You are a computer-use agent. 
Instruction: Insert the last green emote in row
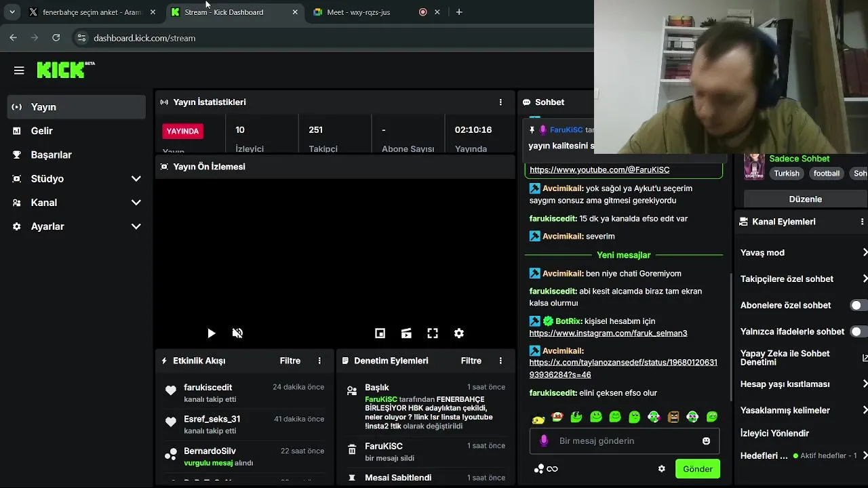pyautogui.click(x=712, y=418)
